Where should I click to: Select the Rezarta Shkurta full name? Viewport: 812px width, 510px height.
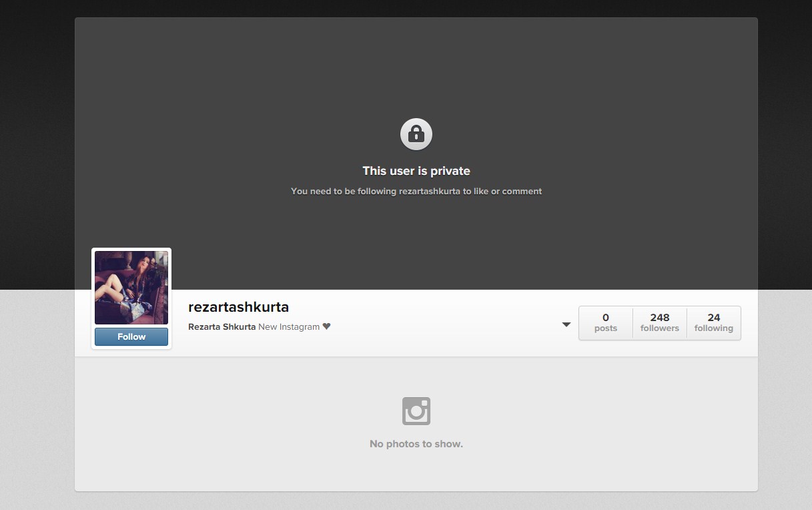pos(222,327)
